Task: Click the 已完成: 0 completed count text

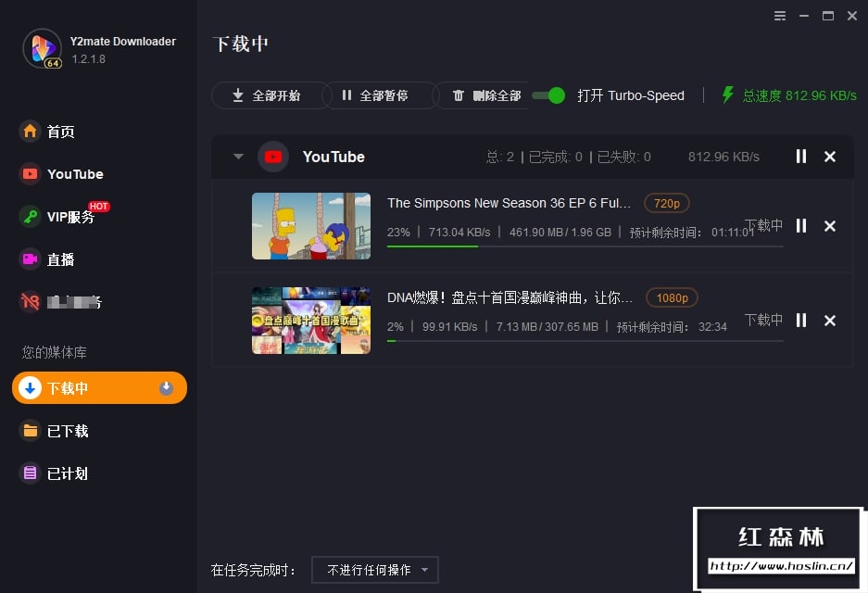Action: point(555,157)
